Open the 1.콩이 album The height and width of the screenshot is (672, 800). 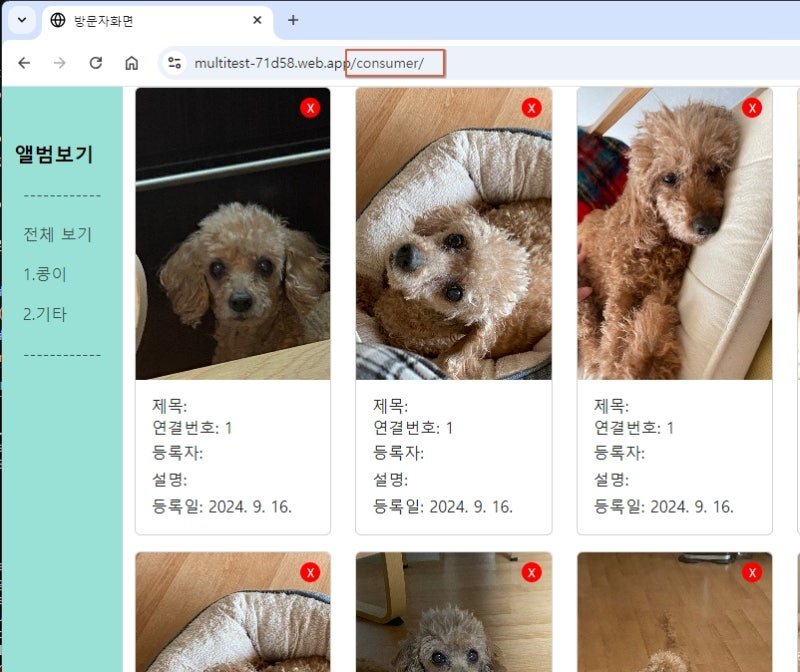45,274
